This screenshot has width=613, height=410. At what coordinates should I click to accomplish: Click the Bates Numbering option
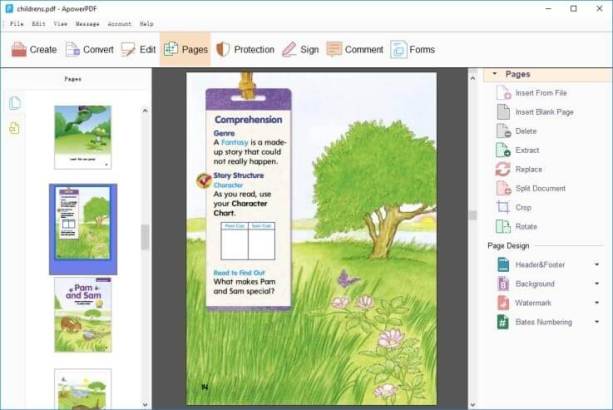pos(534,322)
